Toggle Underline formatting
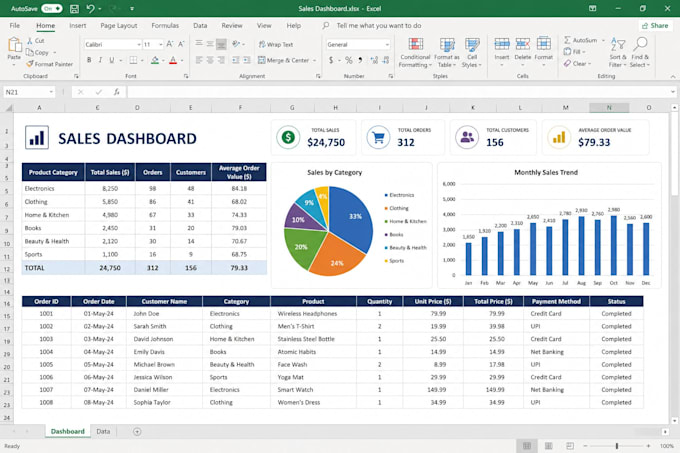The image size is (680, 453). click(111, 60)
